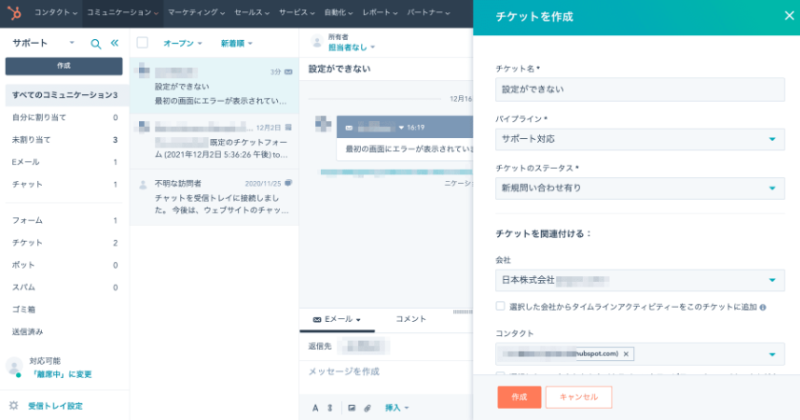Click text style icon next to A

330,408
